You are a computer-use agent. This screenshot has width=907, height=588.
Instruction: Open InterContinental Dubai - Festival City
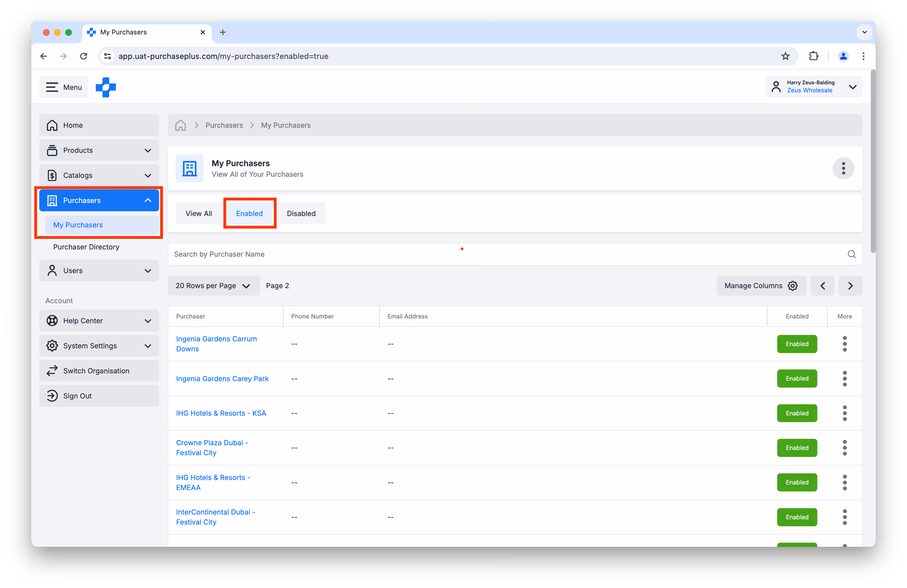216,517
